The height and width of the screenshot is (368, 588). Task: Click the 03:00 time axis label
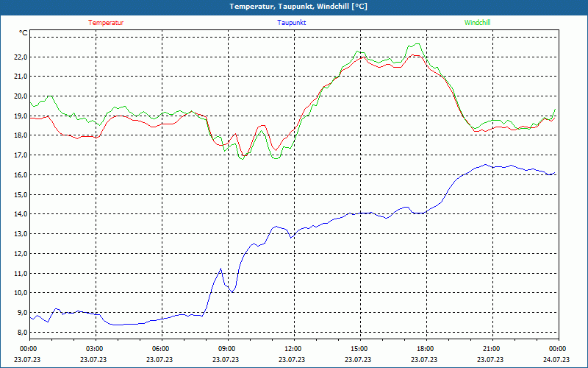click(94, 349)
